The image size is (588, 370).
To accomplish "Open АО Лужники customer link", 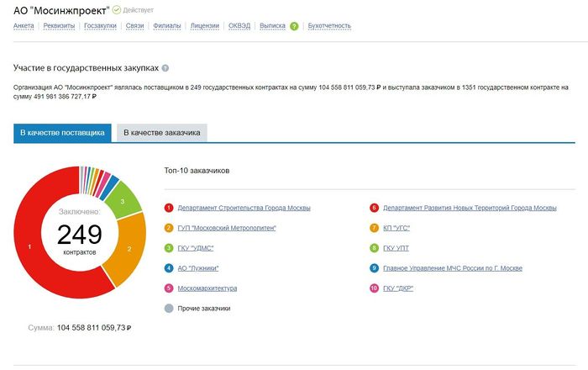I will tap(198, 268).
